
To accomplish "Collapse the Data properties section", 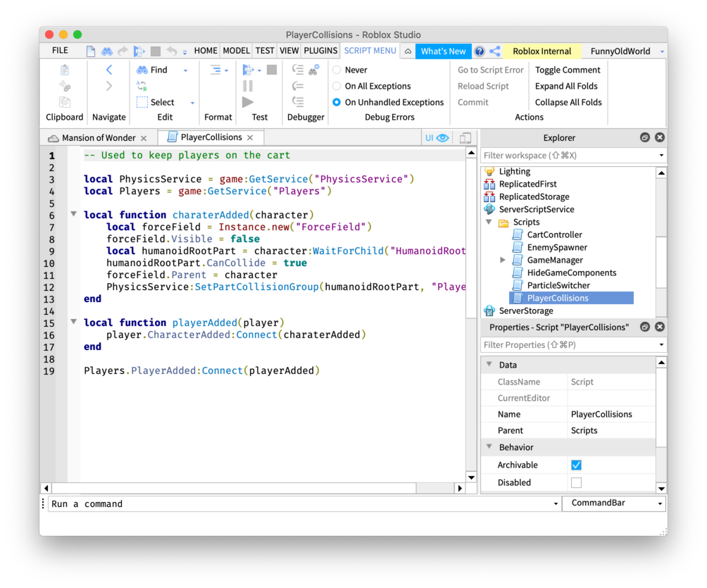I will pos(489,364).
